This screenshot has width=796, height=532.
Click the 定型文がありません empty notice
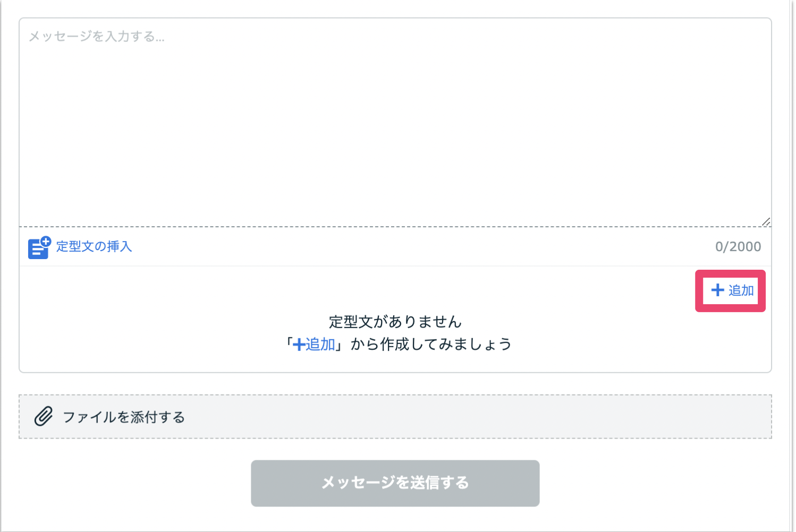pos(395,322)
